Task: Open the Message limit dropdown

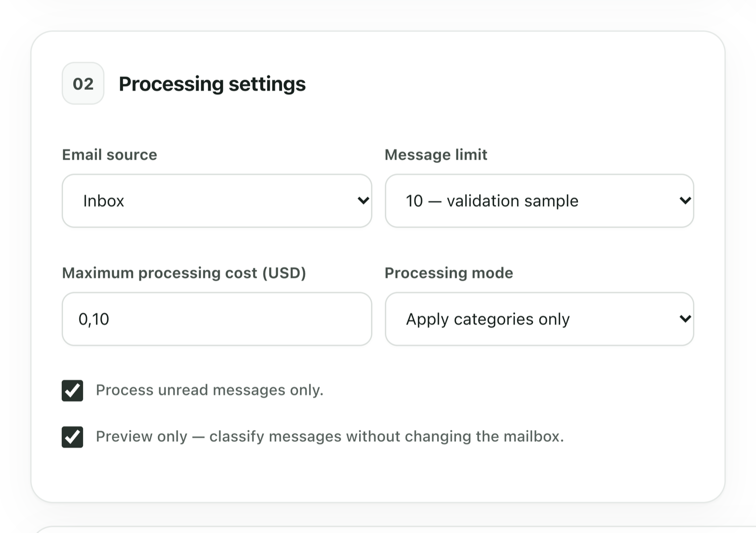Action: [540, 201]
